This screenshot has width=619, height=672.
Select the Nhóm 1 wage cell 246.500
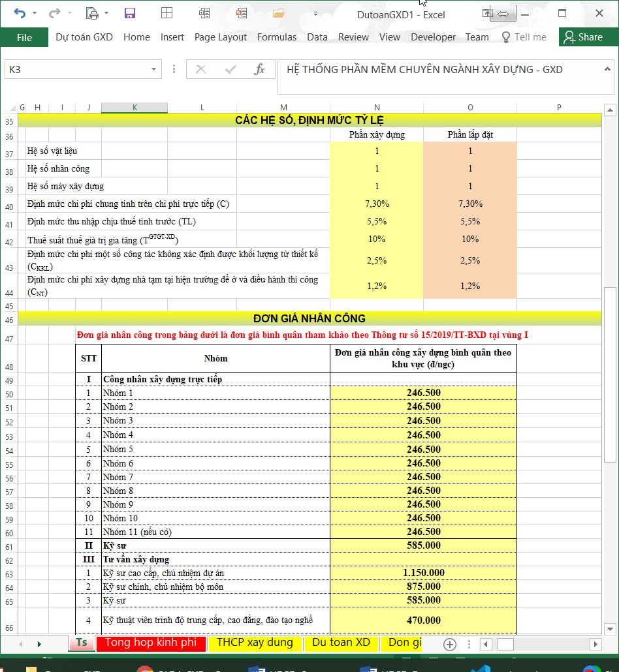click(423, 393)
